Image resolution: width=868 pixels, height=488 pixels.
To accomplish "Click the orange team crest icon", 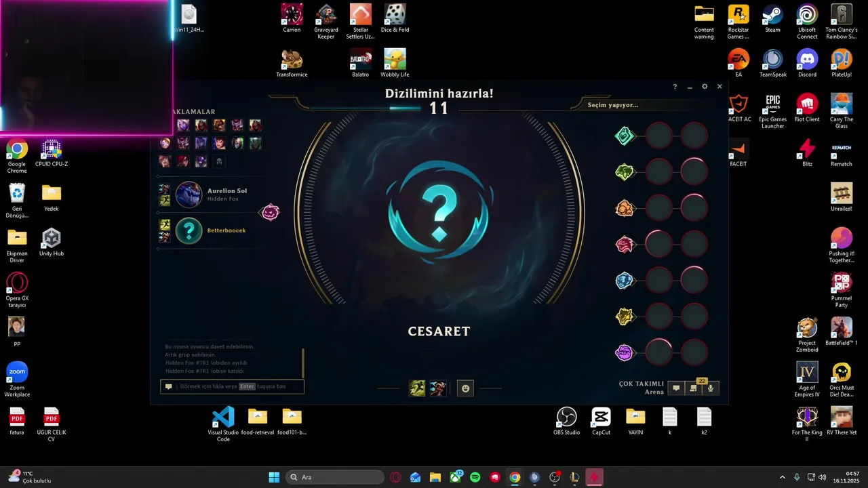I will point(625,208).
